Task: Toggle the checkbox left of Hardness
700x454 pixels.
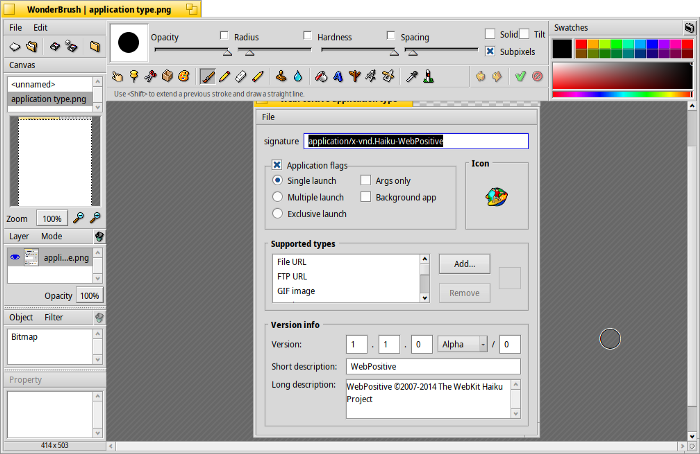Action: tap(307, 35)
